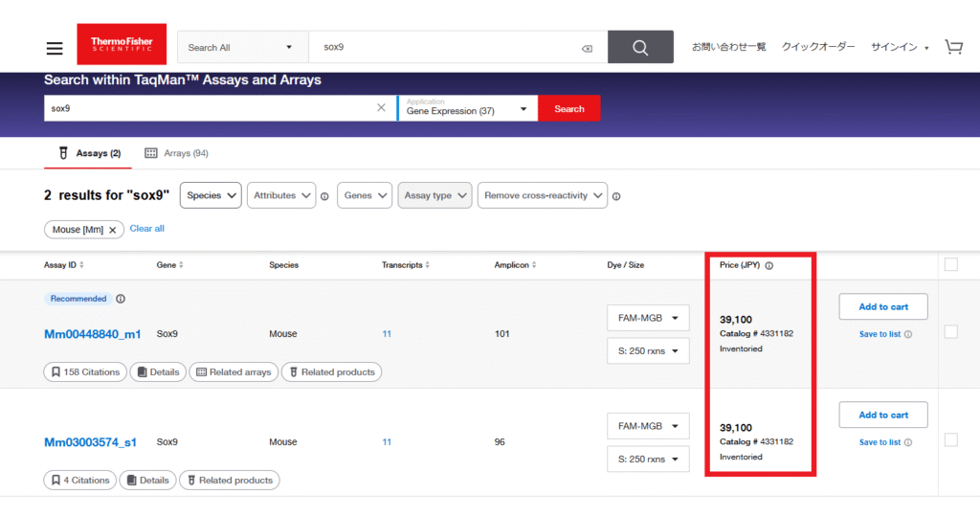Clear the top search box text

pos(587,48)
